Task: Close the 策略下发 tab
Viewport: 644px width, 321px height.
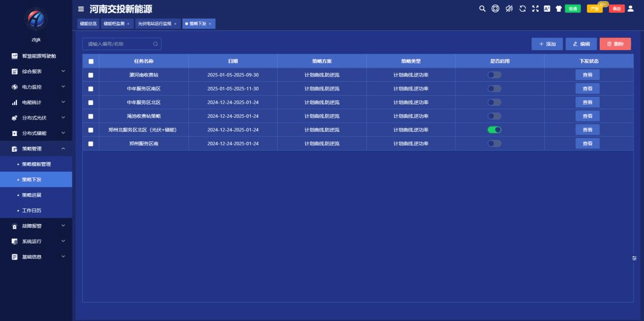Action: (210, 24)
